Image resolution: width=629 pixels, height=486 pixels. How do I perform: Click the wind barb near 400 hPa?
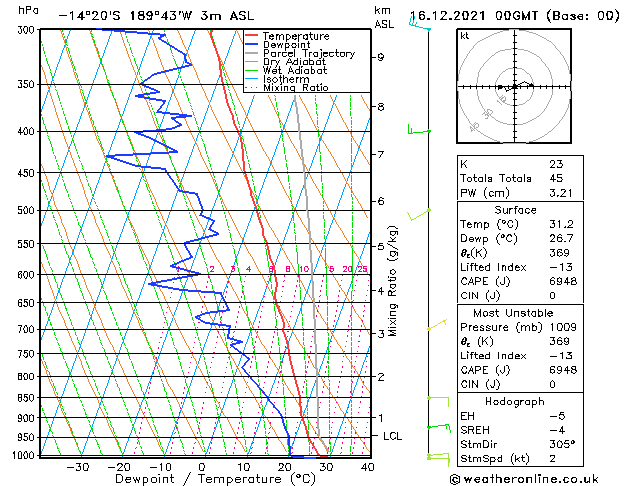418,130
